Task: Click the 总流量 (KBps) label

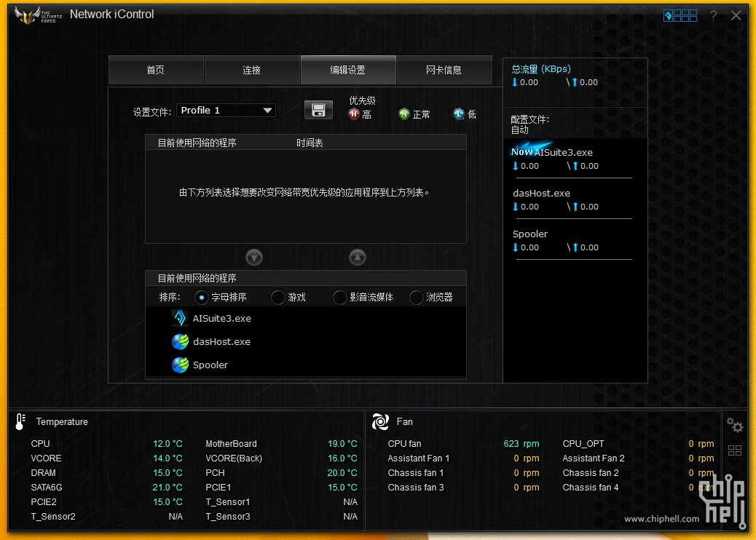Action: point(541,69)
